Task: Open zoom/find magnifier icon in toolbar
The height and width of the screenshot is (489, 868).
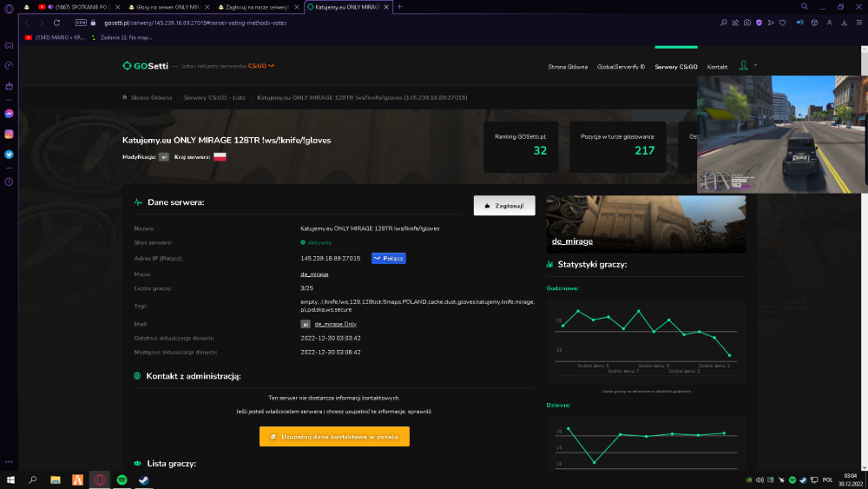Action: (724, 23)
